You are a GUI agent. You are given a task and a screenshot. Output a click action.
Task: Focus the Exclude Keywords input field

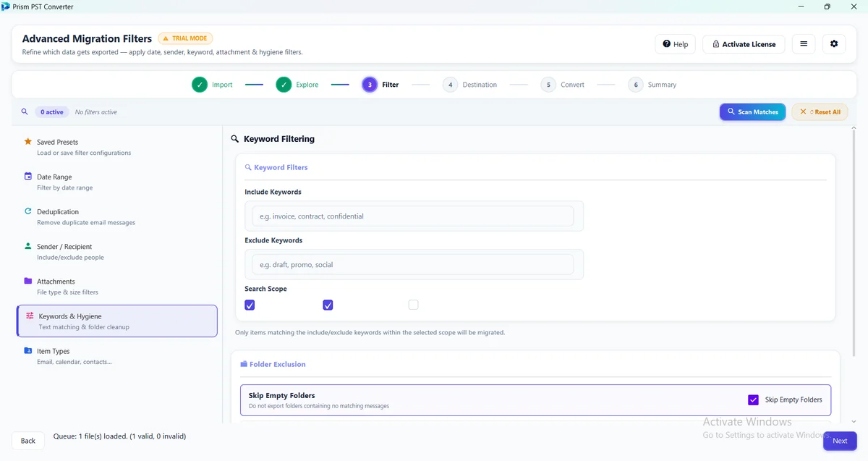point(412,265)
